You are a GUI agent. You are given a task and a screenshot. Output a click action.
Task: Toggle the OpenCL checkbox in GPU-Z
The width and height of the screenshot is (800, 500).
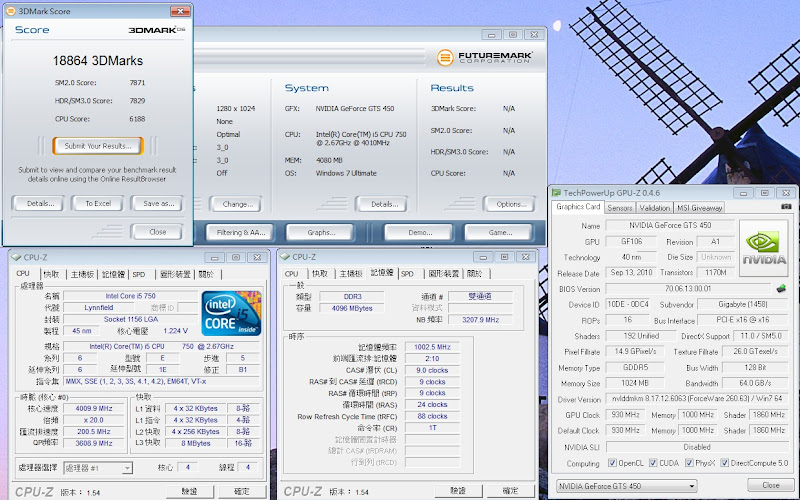[x=612, y=463]
